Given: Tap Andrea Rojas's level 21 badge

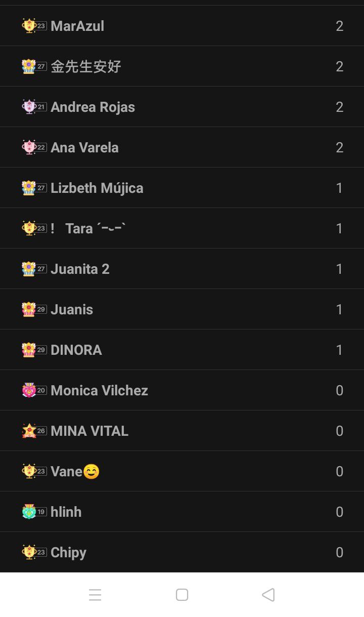Looking at the screenshot, I should coord(34,107).
